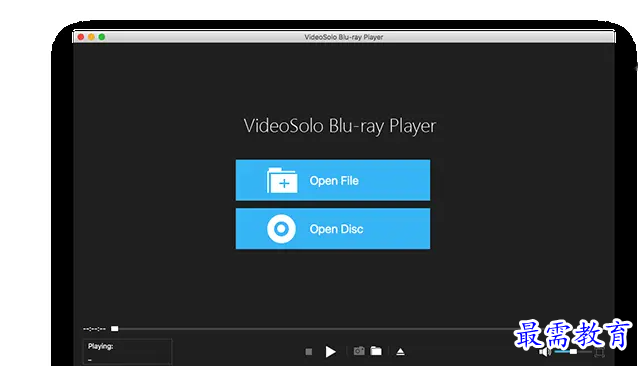Maximize the window with the green button
Screen dimensions: 638x366
[102, 37]
